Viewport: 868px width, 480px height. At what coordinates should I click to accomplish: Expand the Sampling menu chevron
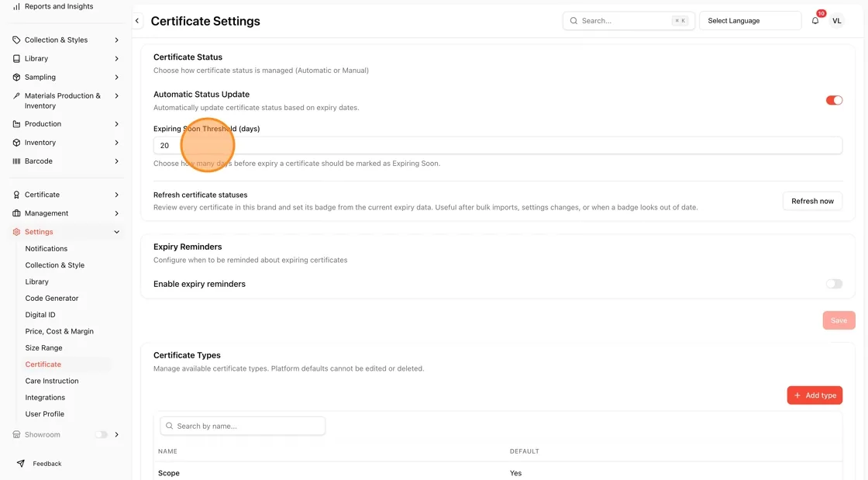117,78
